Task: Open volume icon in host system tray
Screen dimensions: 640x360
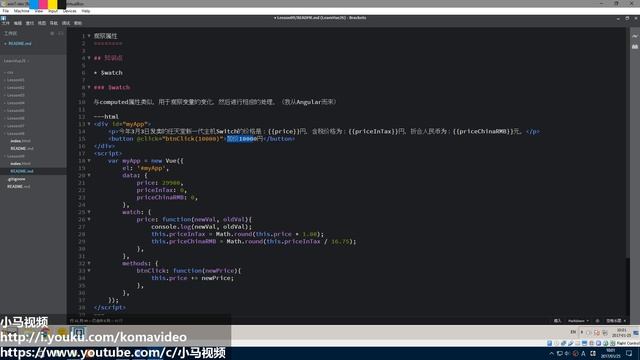Action: [x=567, y=353]
